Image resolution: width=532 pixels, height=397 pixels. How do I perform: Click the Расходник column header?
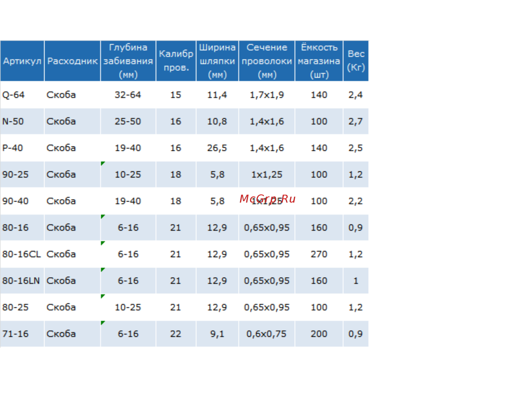pos(72,61)
